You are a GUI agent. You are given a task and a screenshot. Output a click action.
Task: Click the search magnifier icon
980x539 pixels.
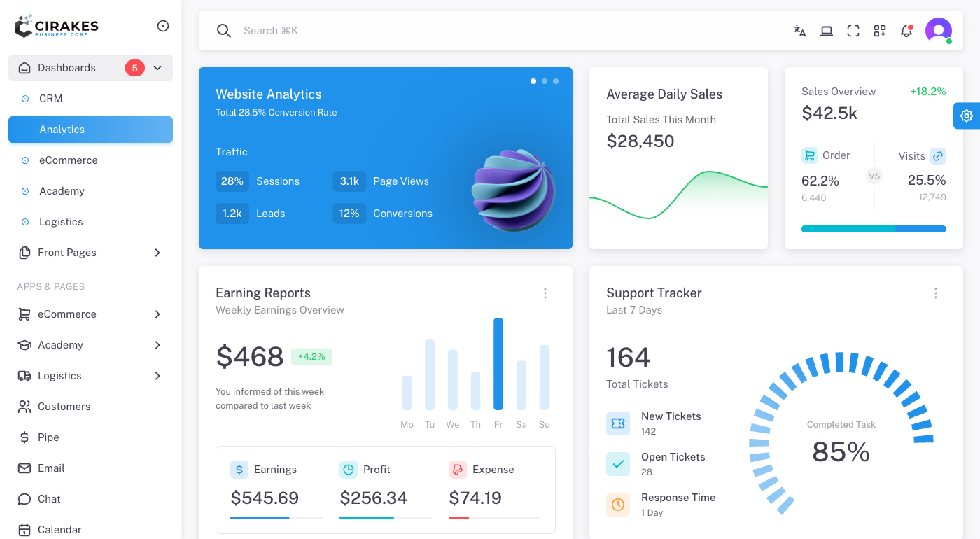(x=223, y=31)
